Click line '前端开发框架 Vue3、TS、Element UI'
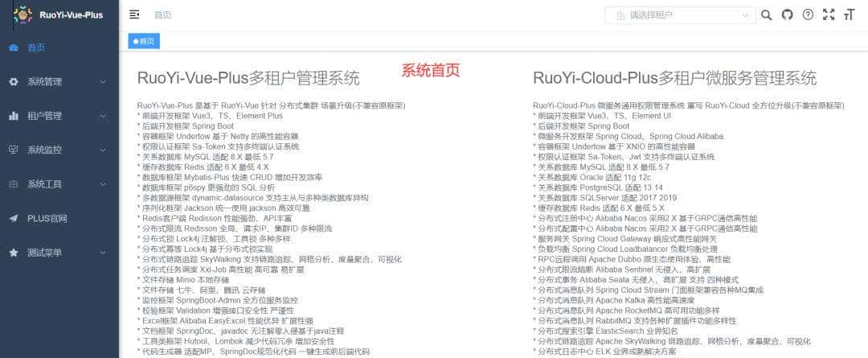 click(x=602, y=116)
